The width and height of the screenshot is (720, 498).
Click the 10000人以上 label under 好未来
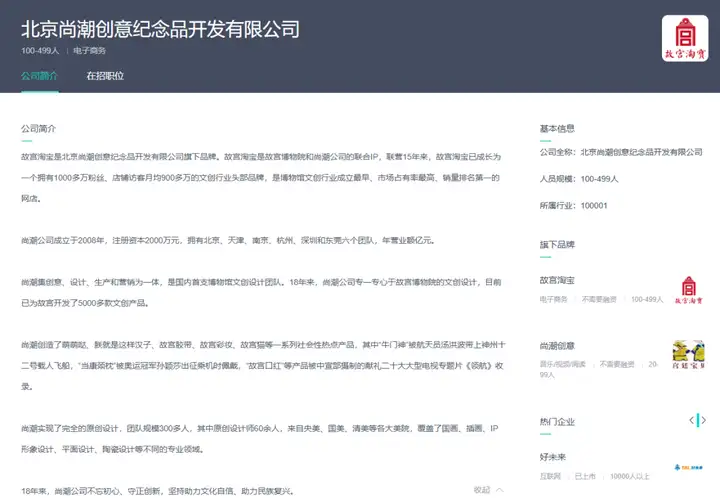pyautogui.click(x=630, y=476)
